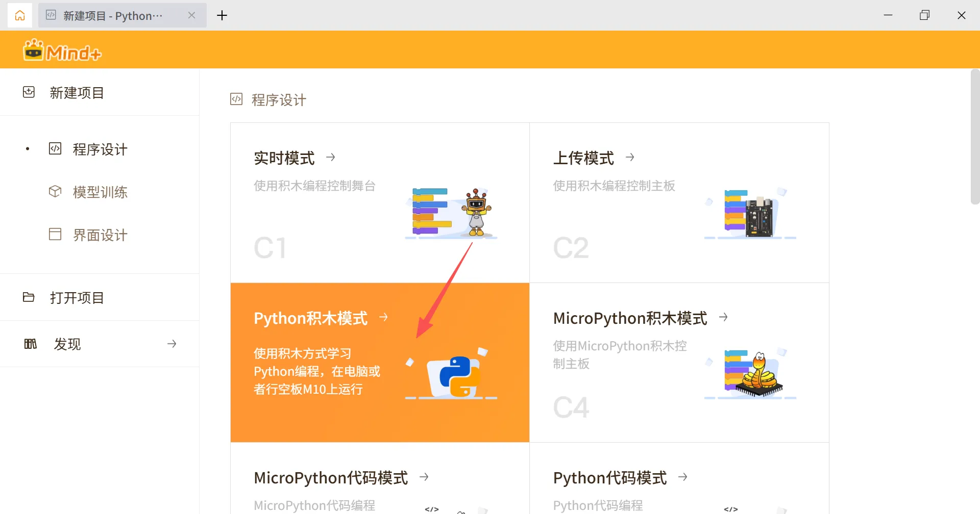
Task: Open the MicroPython代码模式 title link
Action: tap(331, 478)
